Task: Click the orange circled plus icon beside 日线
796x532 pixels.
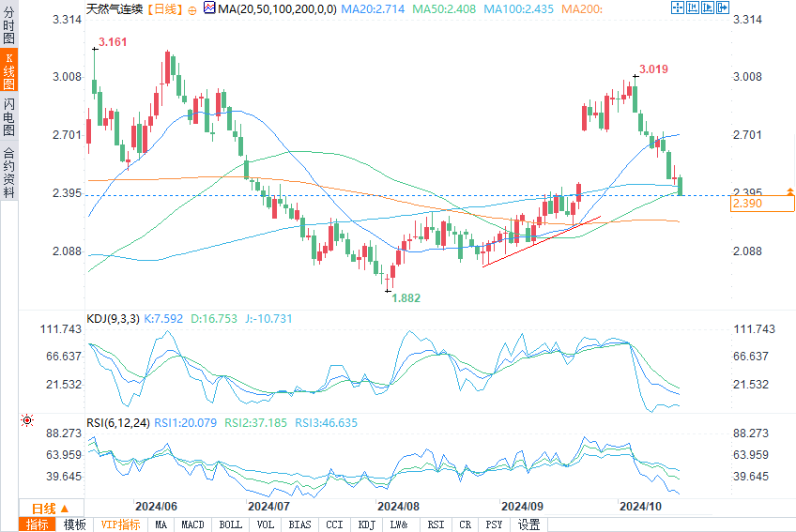Action: click(x=191, y=10)
